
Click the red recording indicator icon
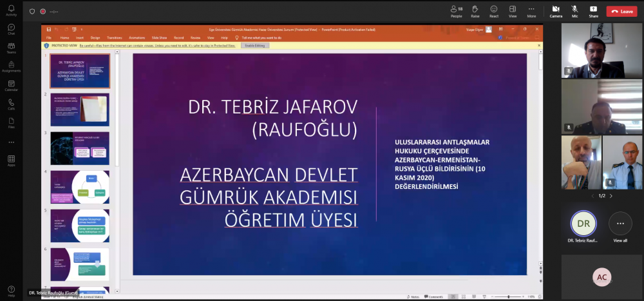[x=43, y=12]
